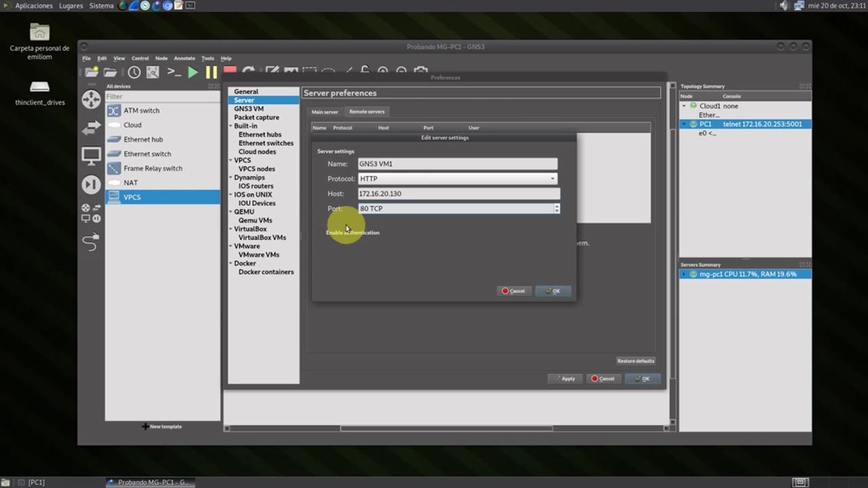Select VPCS device in list

[163, 197]
